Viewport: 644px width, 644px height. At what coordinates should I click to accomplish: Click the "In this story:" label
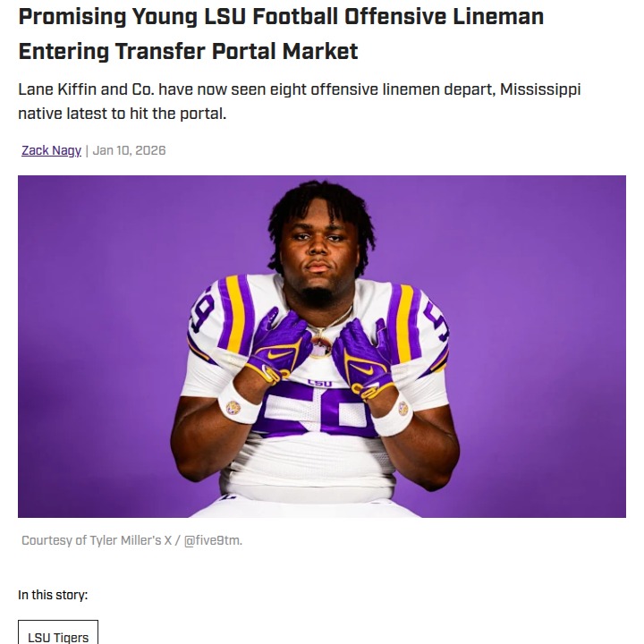[53, 595]
